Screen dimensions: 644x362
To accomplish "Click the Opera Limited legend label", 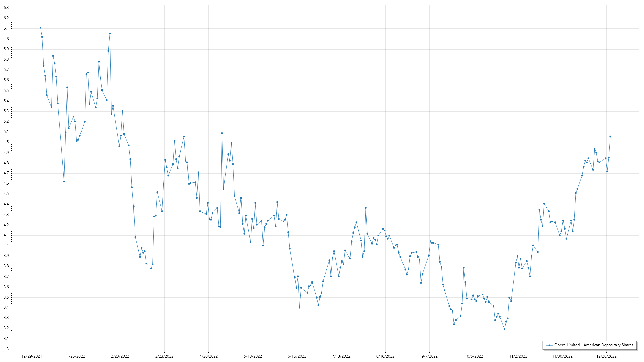I will pyautogui.click(x=594, y=345).
